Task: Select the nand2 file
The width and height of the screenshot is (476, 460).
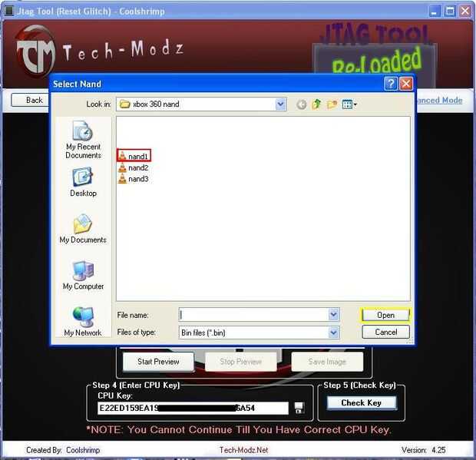Action: (134, 167)
